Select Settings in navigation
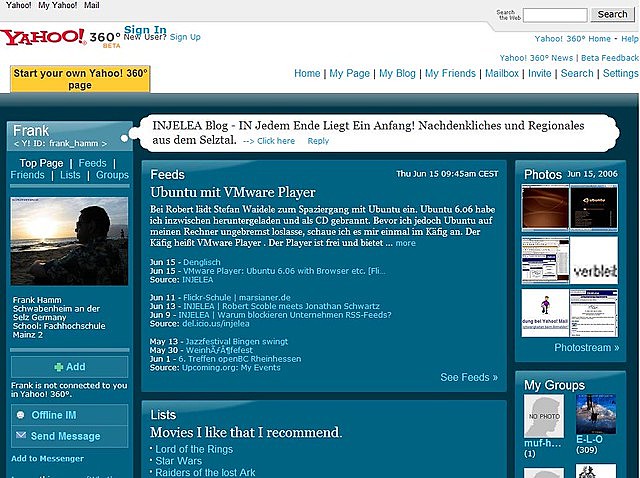This screenshot has height=478, width=640. point(620,73)
